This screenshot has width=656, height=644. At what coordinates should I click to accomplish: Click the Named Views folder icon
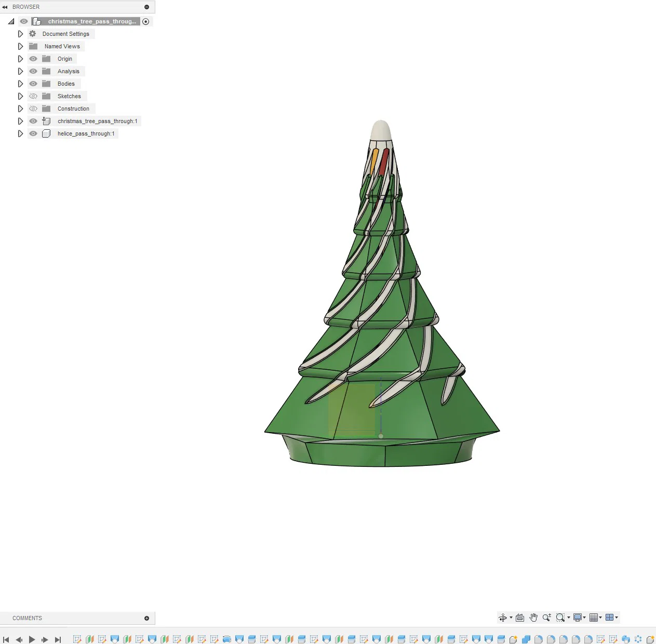point(33,46)
